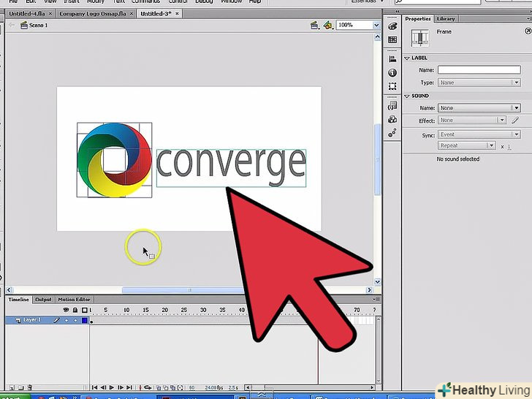Step back one frame button
Image resolution: width=532 pixels, height=399 pixels.
pyautogui.click(x=103, y=387)
